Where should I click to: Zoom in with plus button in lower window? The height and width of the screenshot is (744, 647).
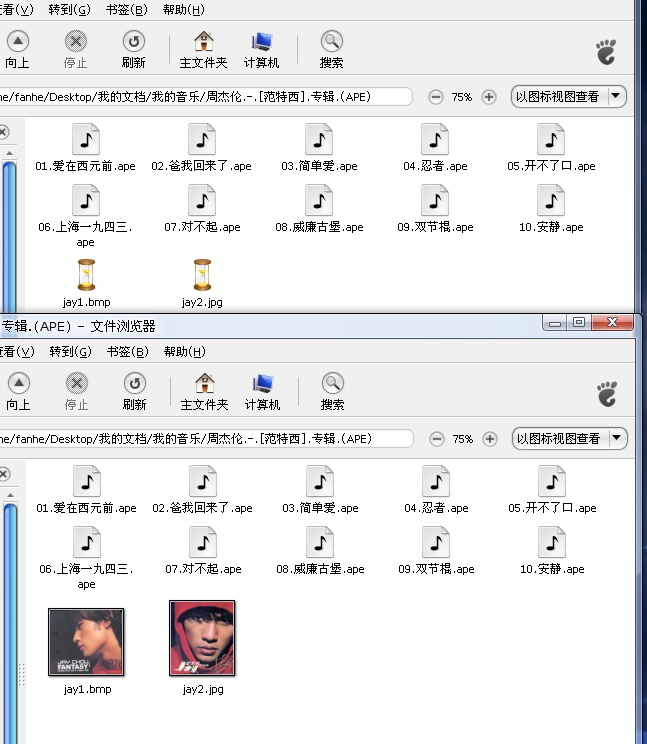pos(490,439)
